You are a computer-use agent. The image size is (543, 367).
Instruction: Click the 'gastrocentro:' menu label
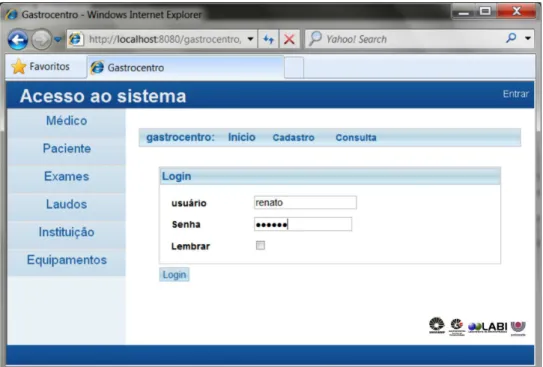click(x=180, y=137)
